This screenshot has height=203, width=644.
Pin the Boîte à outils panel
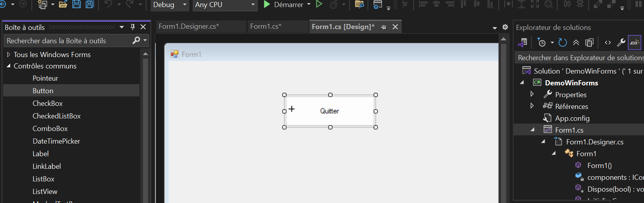pos(133,27)
